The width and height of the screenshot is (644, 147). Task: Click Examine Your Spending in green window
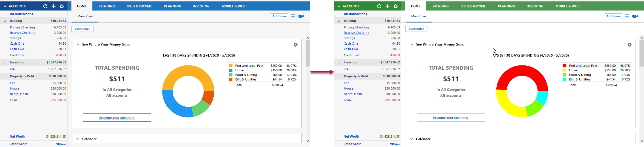pyautogui.click(x=451, y=118)
